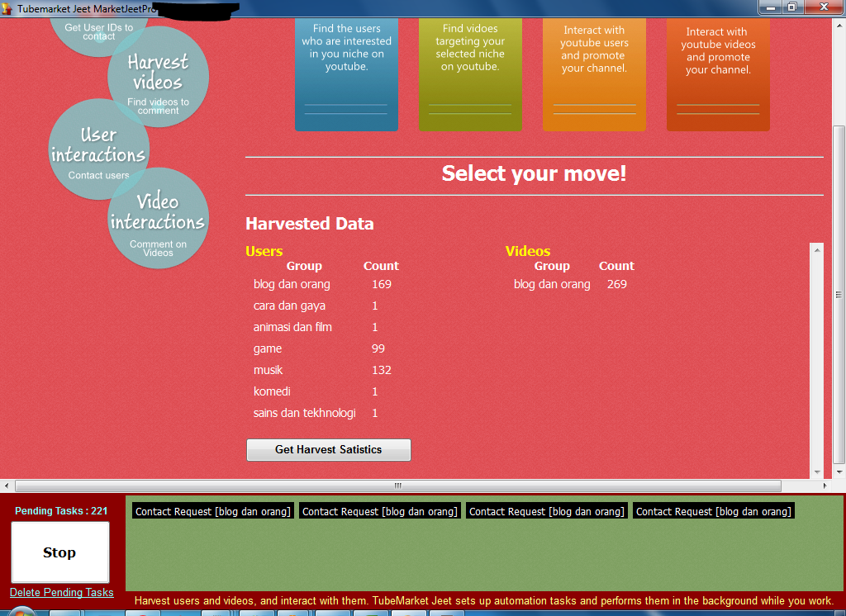Select the first Contact Request [blog dan orang] task
Viewport: 846px width, 616px height.
coord(213,511)
